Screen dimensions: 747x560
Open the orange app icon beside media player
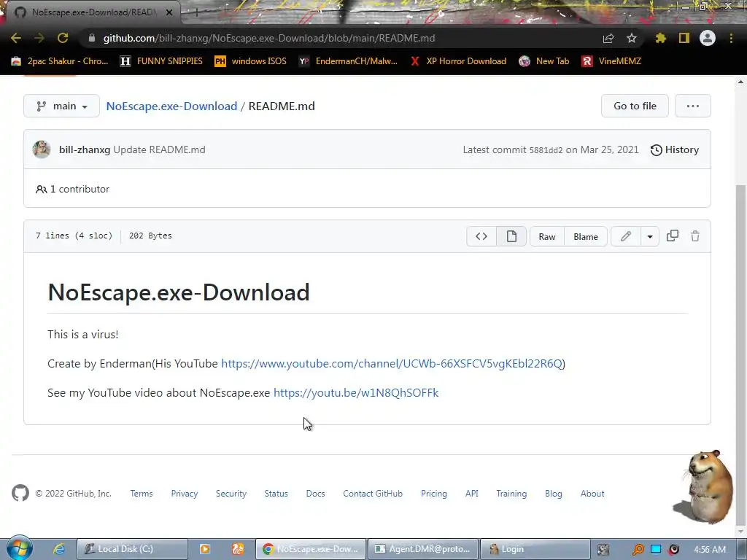[x=238, y=549]
